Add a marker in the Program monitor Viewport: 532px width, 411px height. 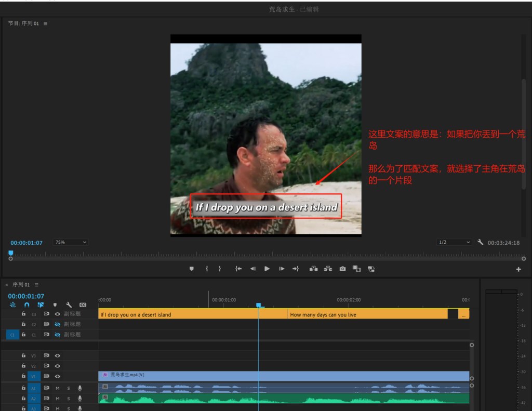(192, 269)
